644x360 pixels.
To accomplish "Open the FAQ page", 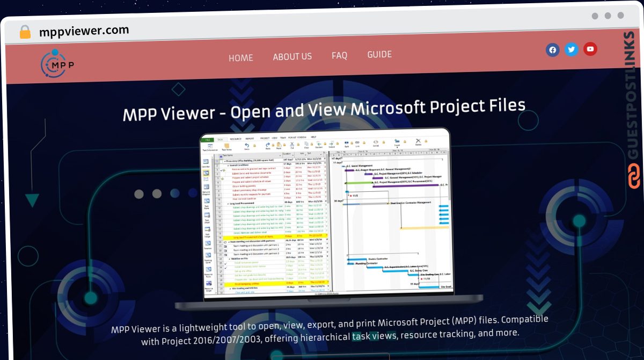I will click(339, 55).
